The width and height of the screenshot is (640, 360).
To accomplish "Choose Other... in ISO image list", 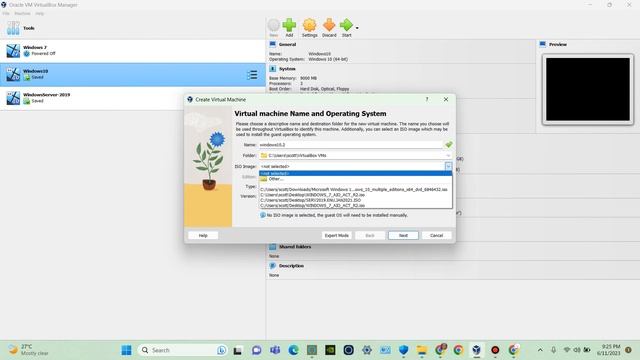I will click(356, 179).
